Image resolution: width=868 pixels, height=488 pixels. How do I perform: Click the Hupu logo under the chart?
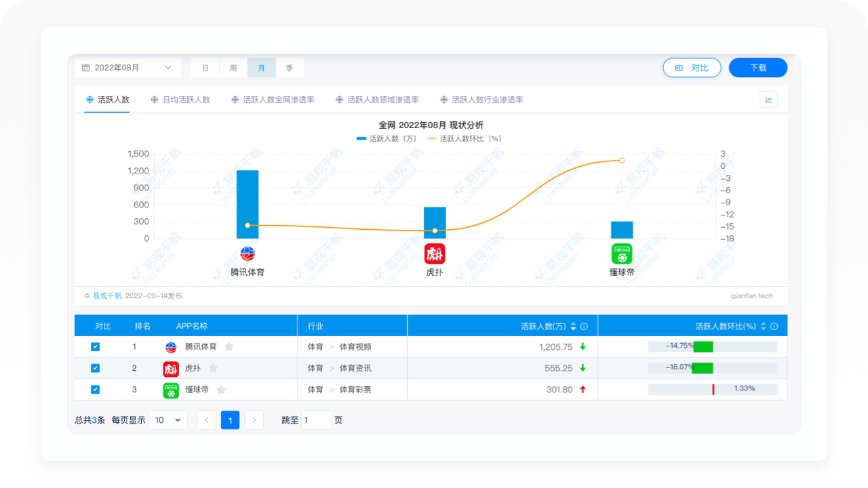(x=435, y=254)
